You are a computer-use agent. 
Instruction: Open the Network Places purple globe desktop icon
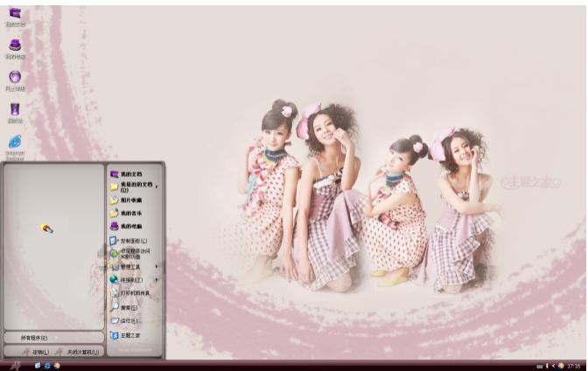coord(15,80)
